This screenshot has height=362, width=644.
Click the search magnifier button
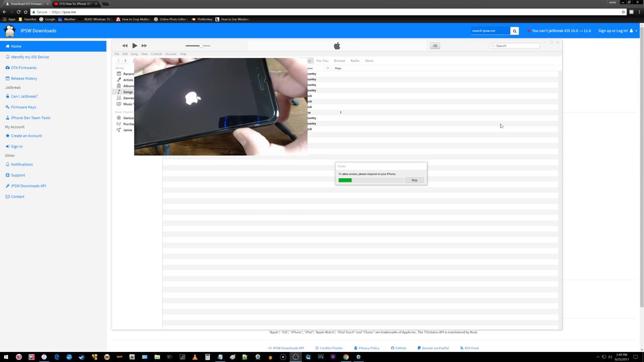[x=514, y=31]
